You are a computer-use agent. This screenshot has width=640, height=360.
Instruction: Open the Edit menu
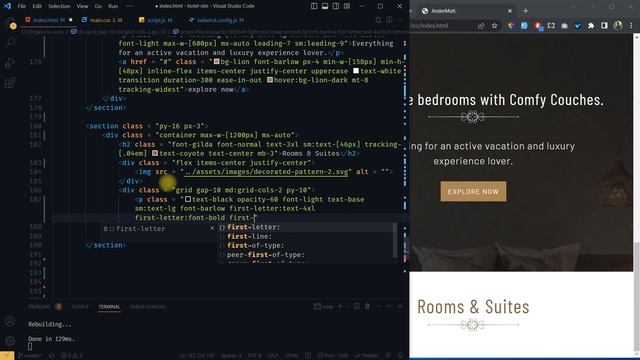pos(37,6)
